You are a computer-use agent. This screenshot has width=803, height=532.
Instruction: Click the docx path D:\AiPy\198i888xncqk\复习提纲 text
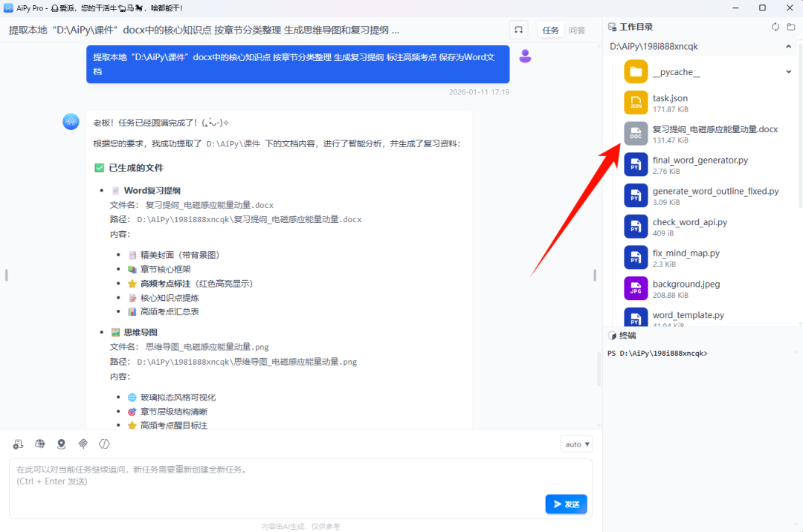[x=249, y=219]
